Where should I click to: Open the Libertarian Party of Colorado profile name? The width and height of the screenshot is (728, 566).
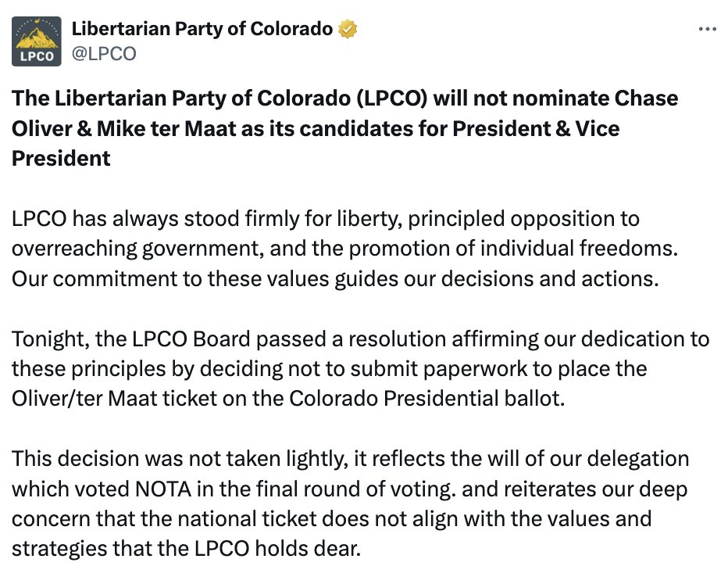tap(202, 29)
